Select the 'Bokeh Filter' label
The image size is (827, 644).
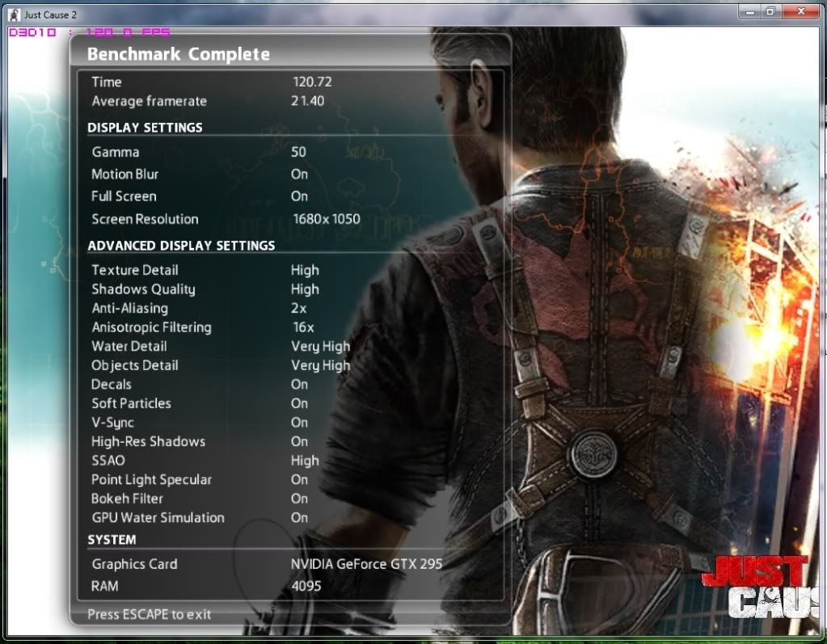tap(127, 499)
